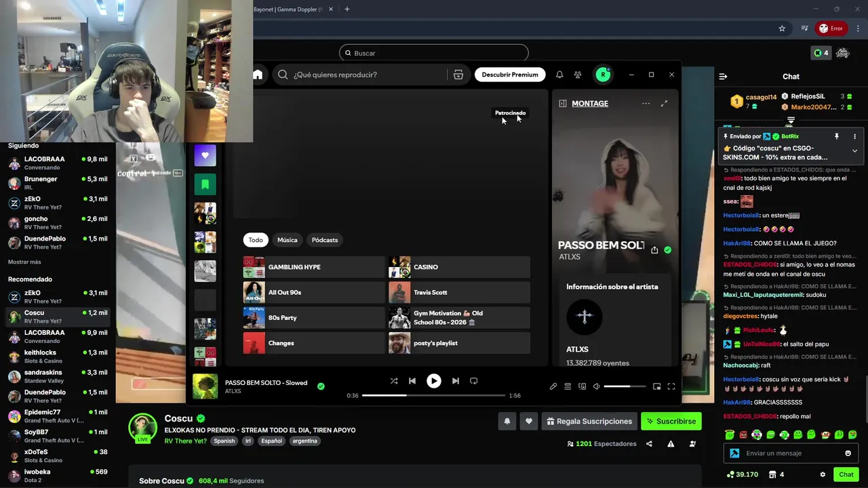Share the track from now playing panel
This screenshot has width=868, height=488.
click(654, 250)
